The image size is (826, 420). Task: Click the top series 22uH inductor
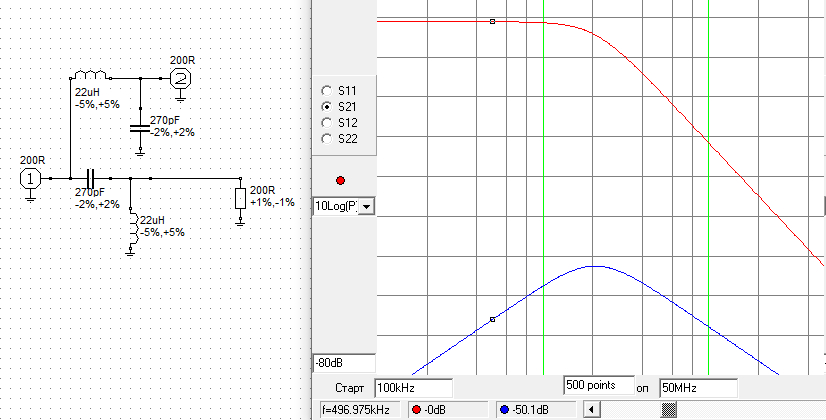[91, 77]
